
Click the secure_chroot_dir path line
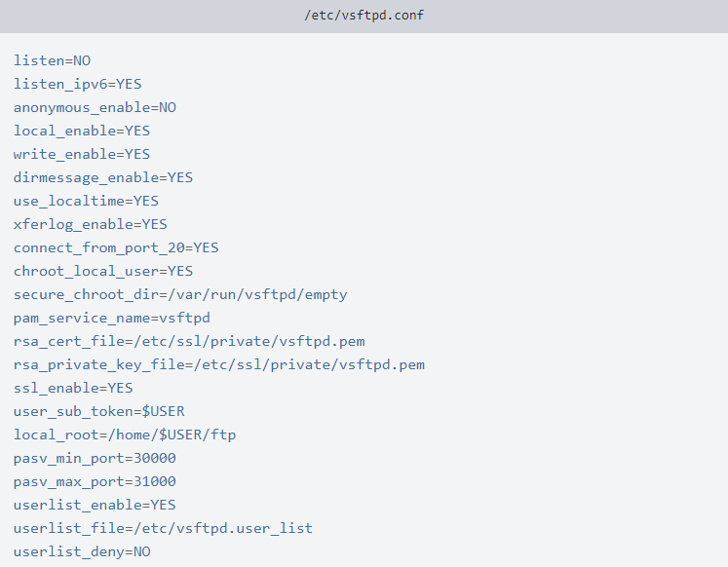click(x=180, y=294)
